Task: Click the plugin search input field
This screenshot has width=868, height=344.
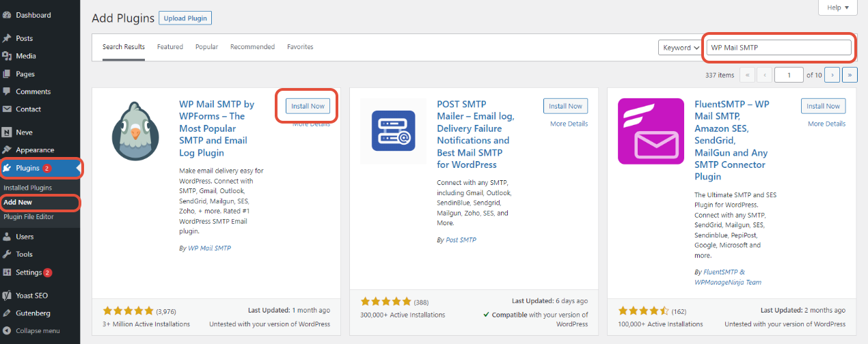Action: (779, 48)
